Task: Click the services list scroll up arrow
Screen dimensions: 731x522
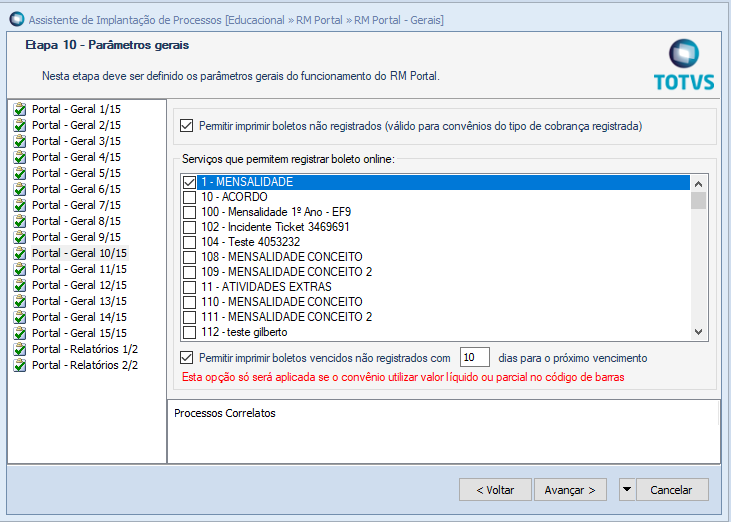Action: [698, 184]
